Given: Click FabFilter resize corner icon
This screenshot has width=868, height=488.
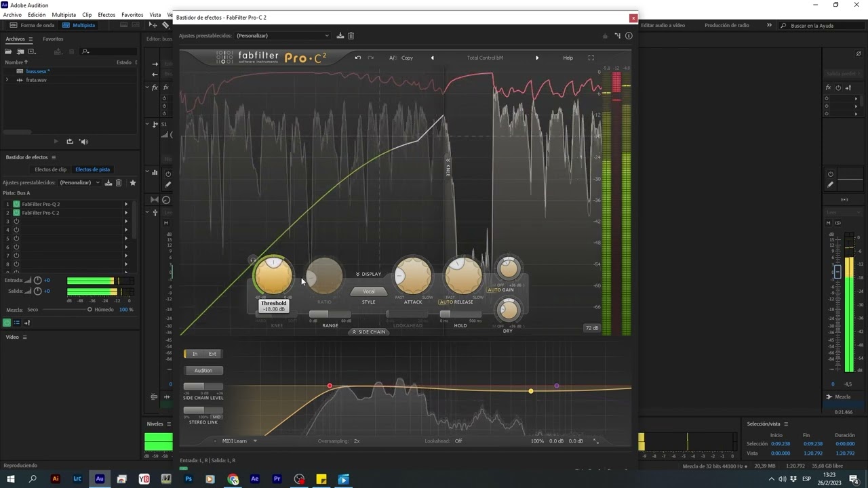Looking at the screenshot, I should tap(596, 441).
